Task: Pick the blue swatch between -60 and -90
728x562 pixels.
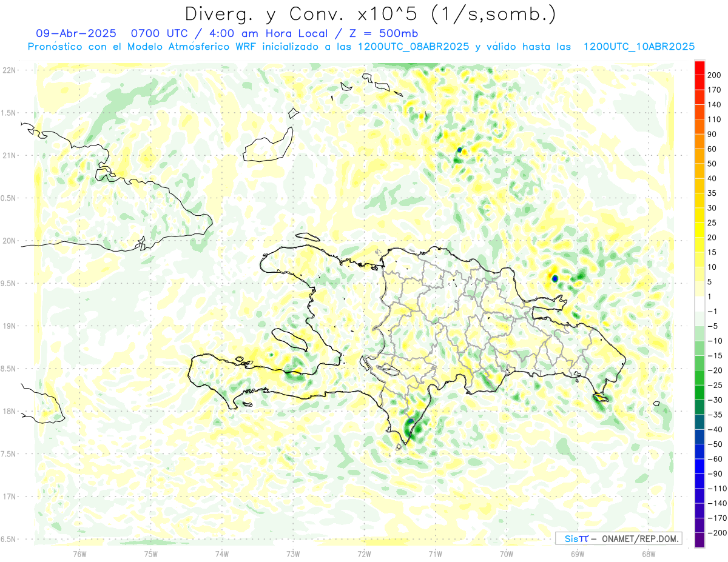Action: (699, 466)
